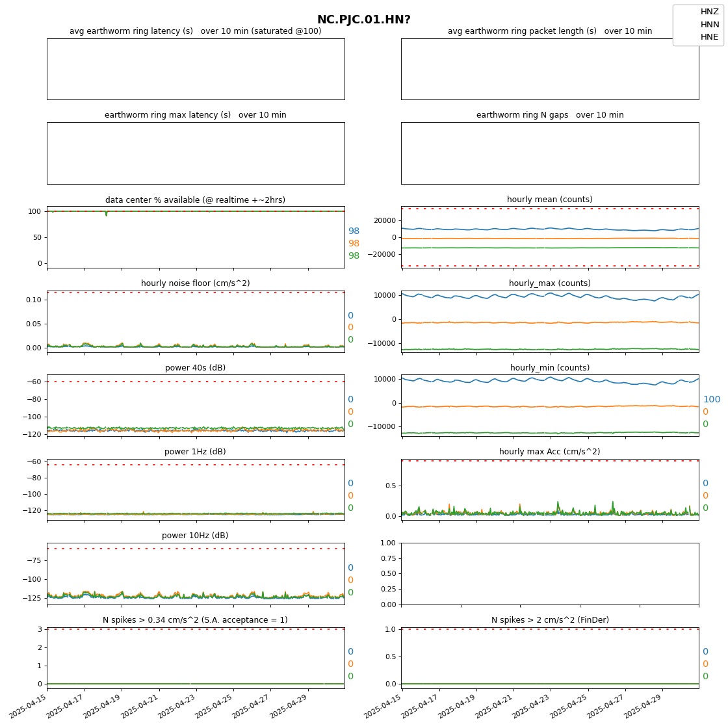Click the orange 0 value beside power 1Hz plot
728x728 pixels.
(x=351, y=496)
